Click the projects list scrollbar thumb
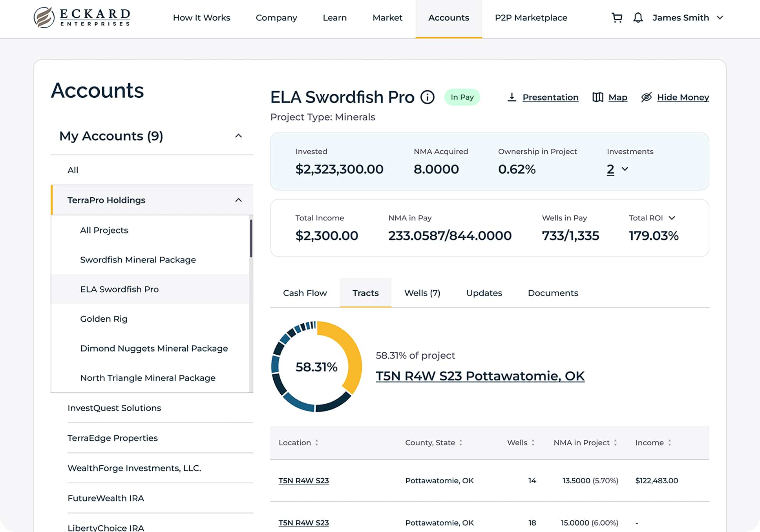The height and width of the screenshot is (532, 760). 251,239
